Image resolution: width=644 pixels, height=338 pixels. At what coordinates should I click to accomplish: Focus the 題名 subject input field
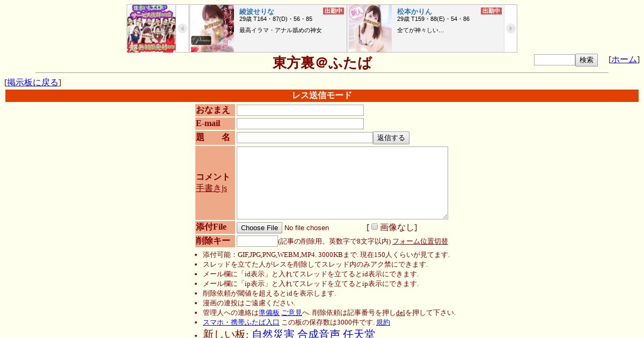[305, 138]
